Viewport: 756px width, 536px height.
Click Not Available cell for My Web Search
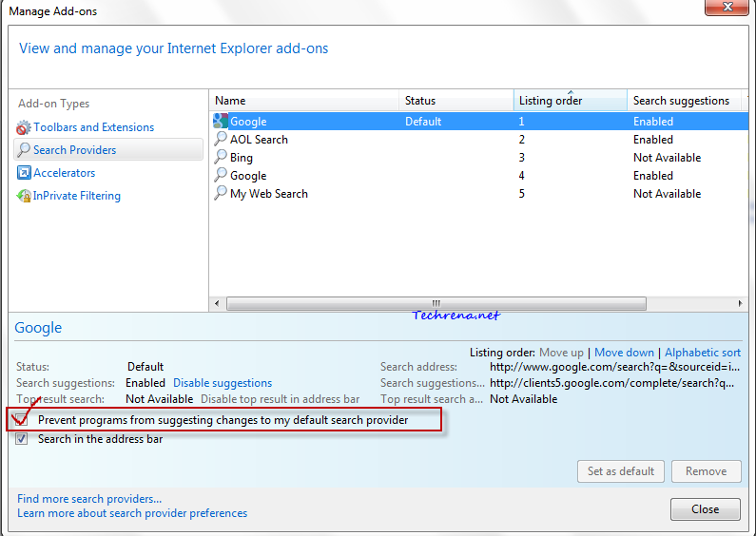click(667, 194)
